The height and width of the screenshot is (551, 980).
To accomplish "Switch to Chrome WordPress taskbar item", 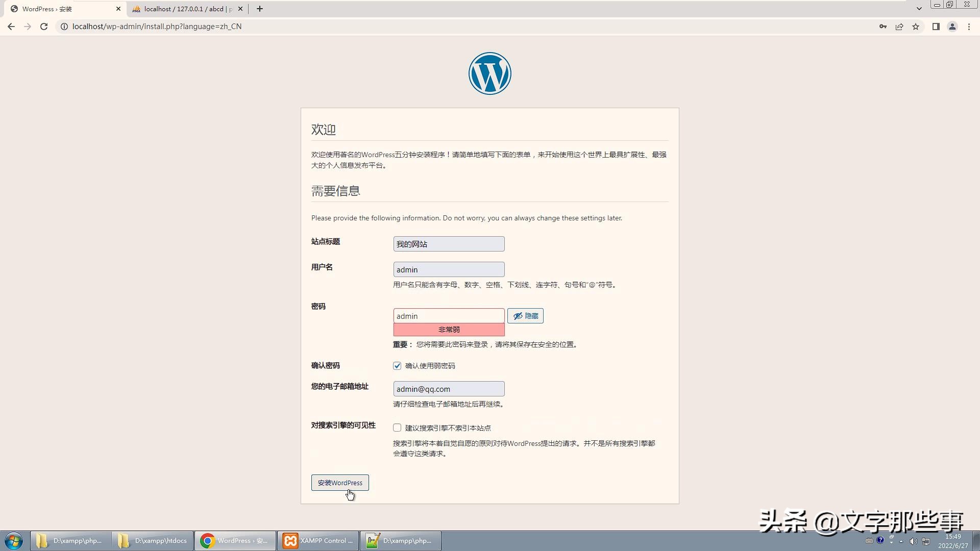I will coord(235,541).
